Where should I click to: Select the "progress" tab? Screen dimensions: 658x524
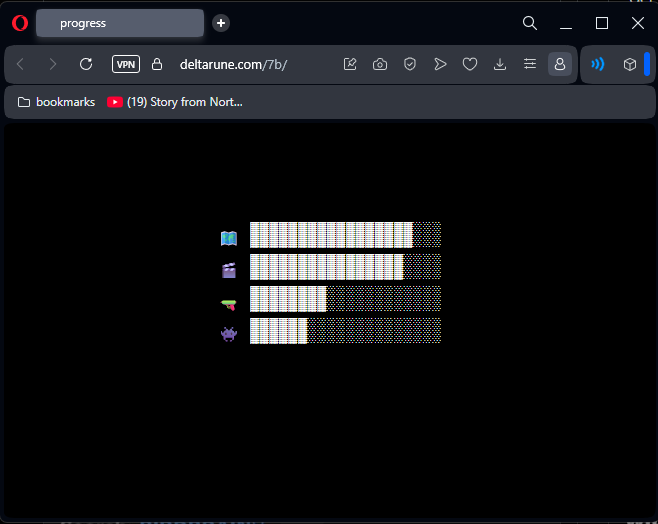(120, 23)
